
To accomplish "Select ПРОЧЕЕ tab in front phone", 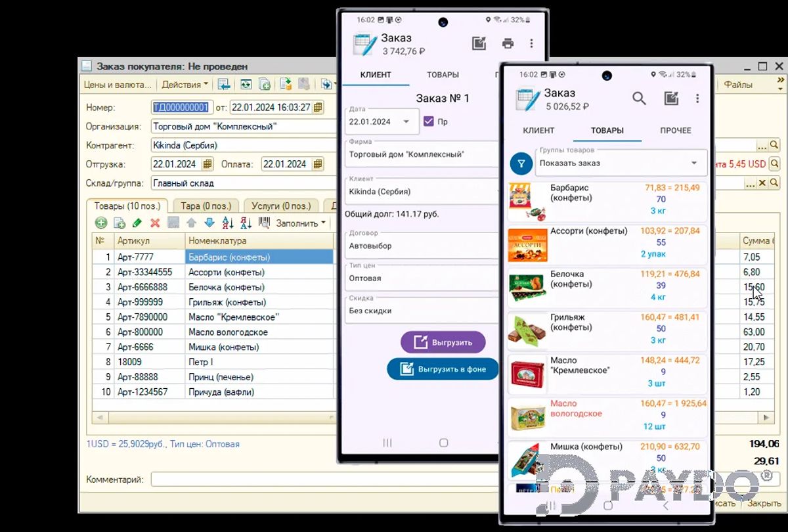I will click(676, 130).
